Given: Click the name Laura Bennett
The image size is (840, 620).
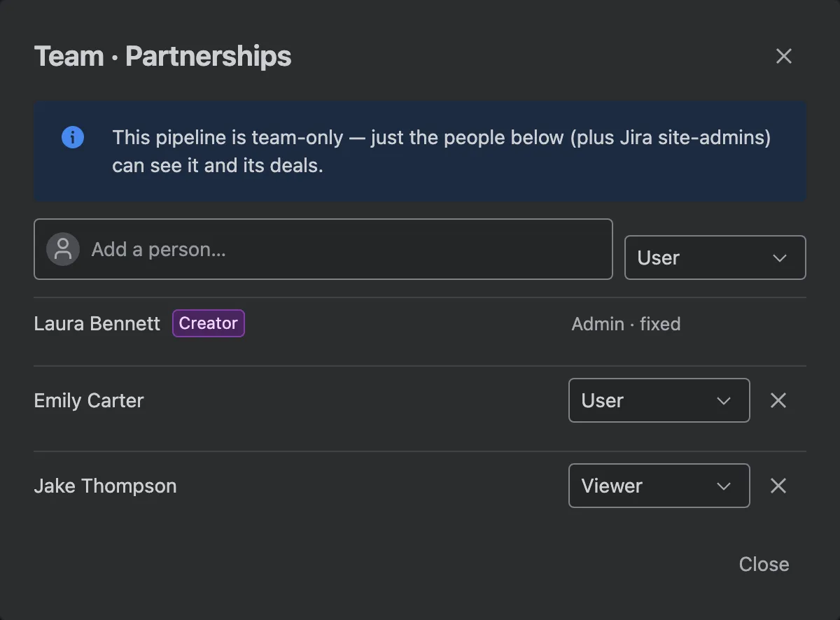Looking at the screenshot, I should click(x=97, y=324).
